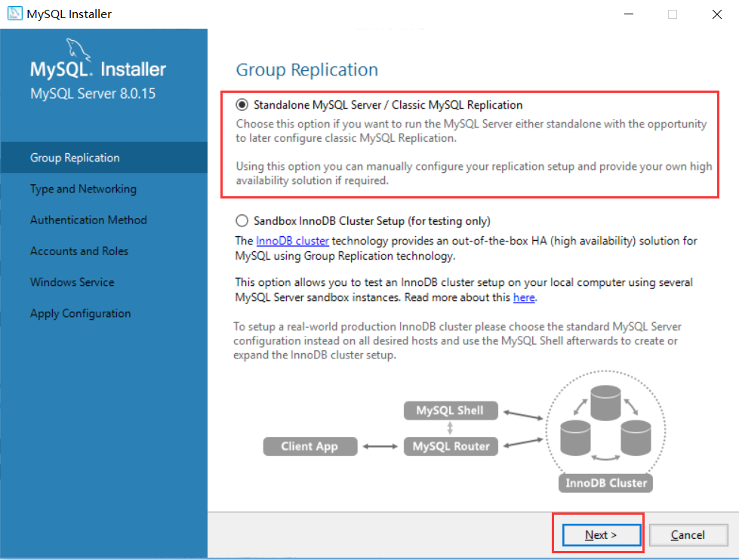Click the Next button
The height and width of the screenshot is (560, 739).
pos(602,535)
